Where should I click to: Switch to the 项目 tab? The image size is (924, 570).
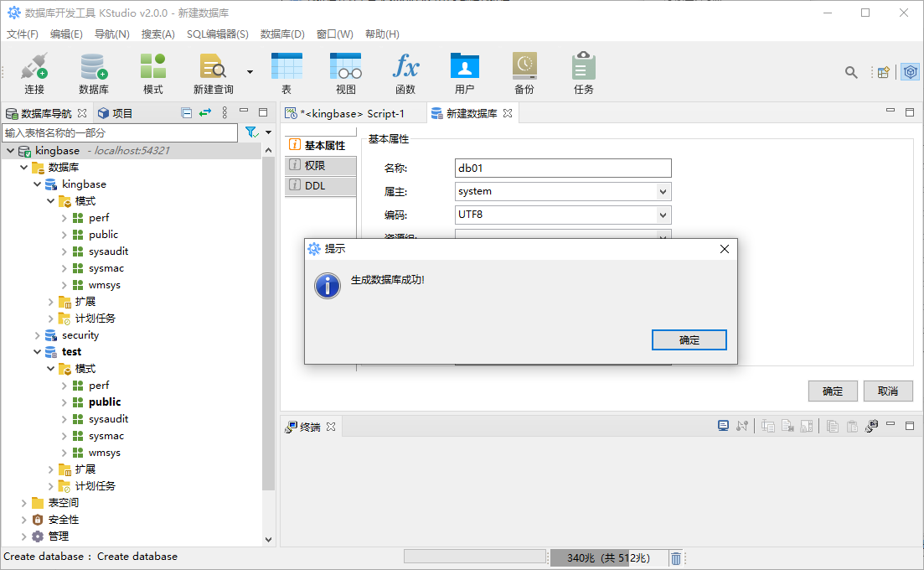pyautogui.click(x=116, y=113)
